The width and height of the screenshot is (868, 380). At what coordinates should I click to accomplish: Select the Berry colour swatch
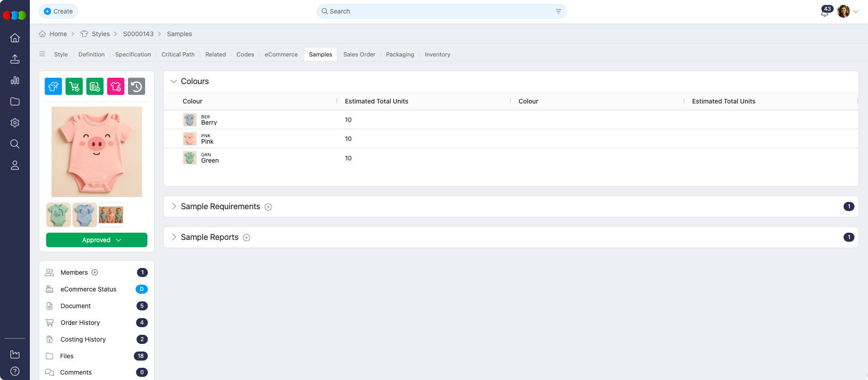click(190, 120)
